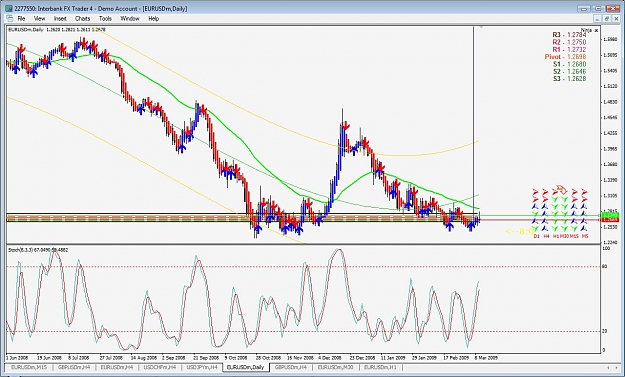Image resolution: width=625 pixels, height=377 pixels.
Task: Close the inner chart window
Action: [616, 18]
